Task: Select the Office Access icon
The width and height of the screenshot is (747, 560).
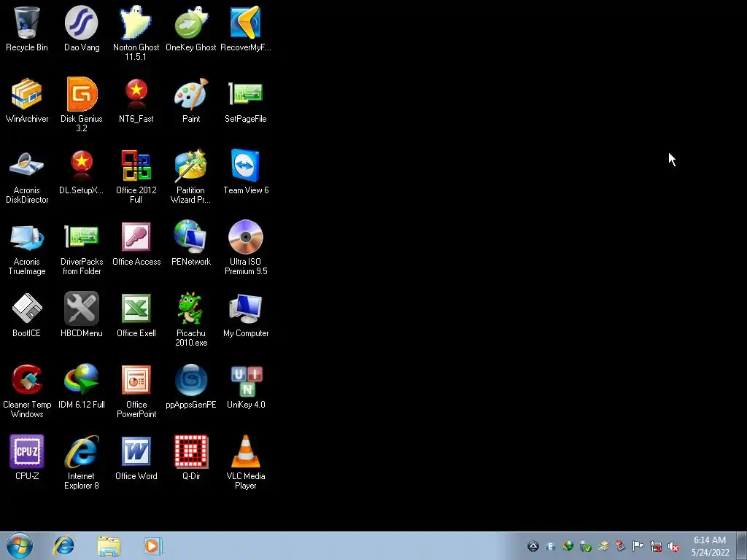Action: pos(136,243)
